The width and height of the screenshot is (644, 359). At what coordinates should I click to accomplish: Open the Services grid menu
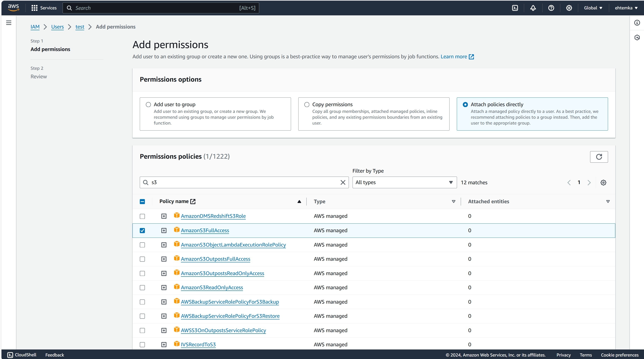44,8
